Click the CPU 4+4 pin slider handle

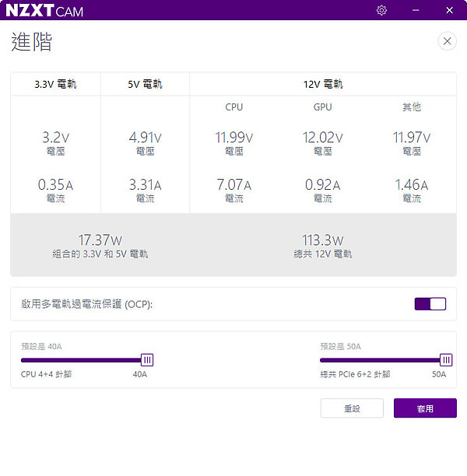pos(147,360)
